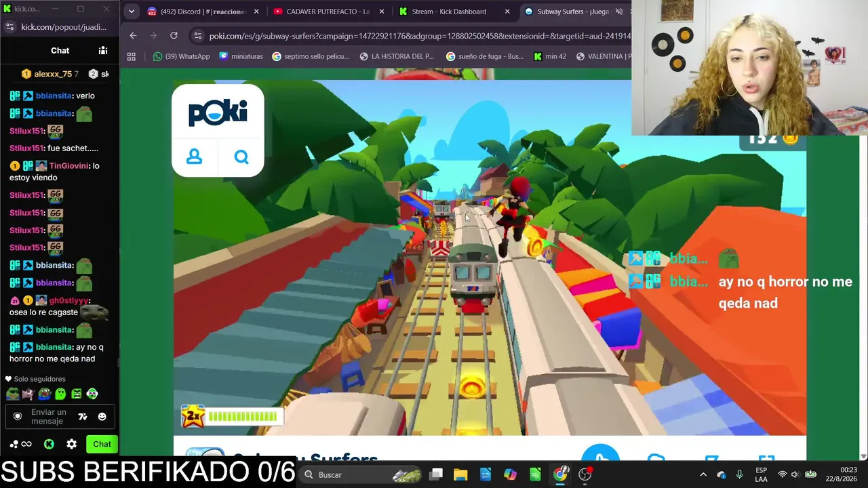Click the green Chat send button
The width and height of the screenshot is (868, 488).
(x=102, y=444)
